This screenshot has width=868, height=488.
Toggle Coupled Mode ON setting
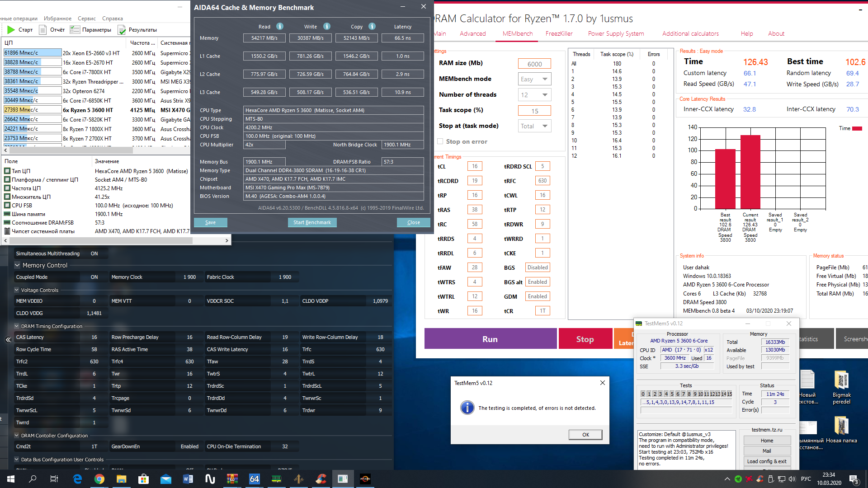coord(94,277)
